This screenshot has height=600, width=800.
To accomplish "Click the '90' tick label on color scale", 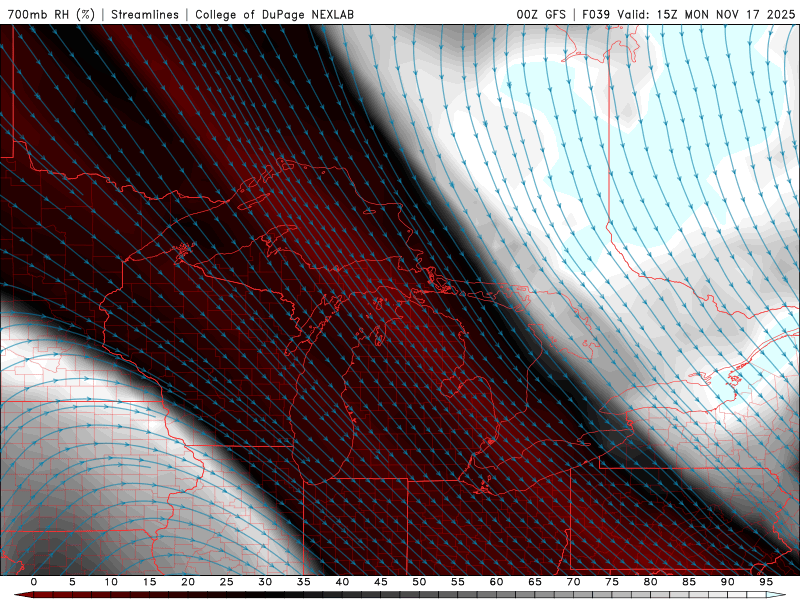I will (x=727, y=582).
